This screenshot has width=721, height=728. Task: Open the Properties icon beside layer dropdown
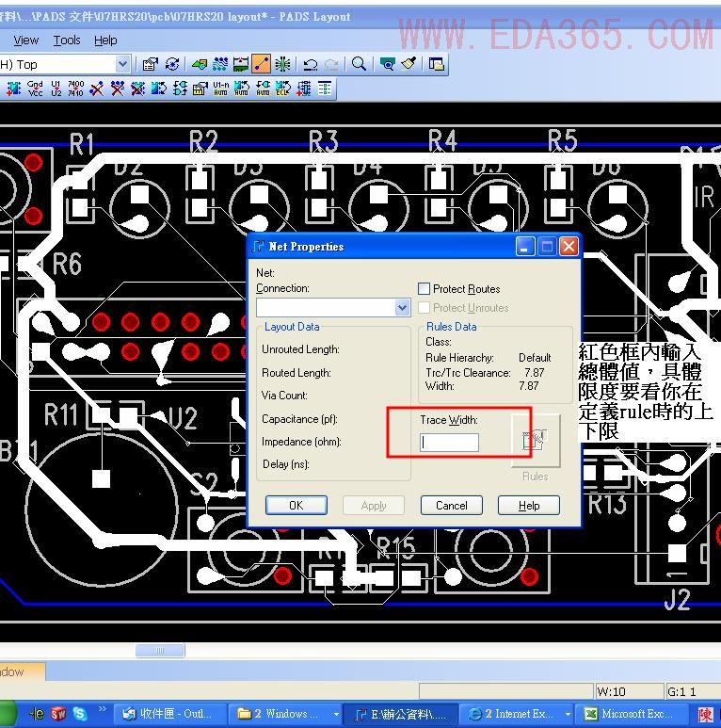pyautogui.click(x=150, y=64)
